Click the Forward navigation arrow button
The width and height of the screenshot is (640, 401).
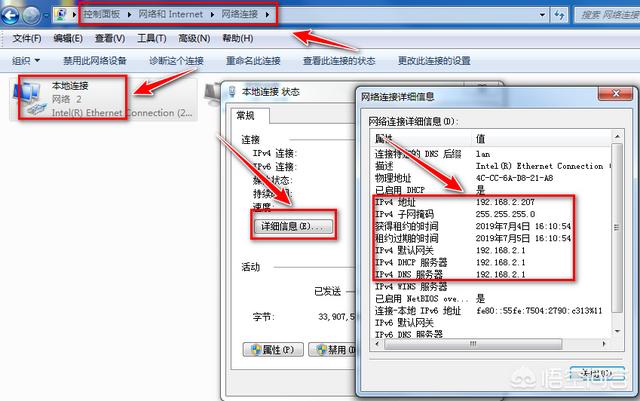point(35,14)
